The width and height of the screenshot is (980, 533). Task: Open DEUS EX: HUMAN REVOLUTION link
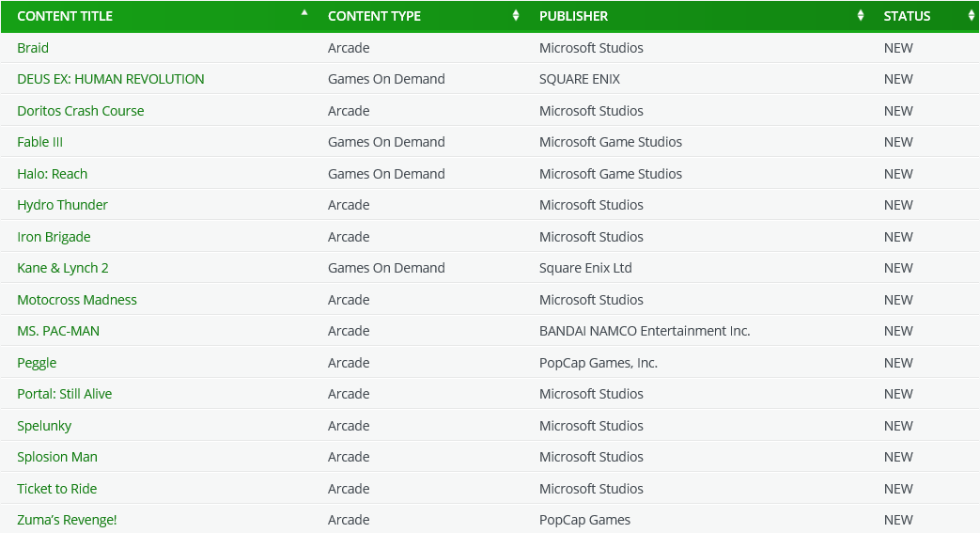coord(111,80)
